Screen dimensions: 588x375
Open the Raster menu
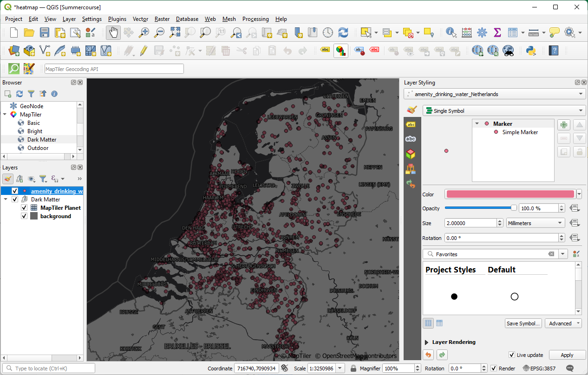tap(162, 19)
